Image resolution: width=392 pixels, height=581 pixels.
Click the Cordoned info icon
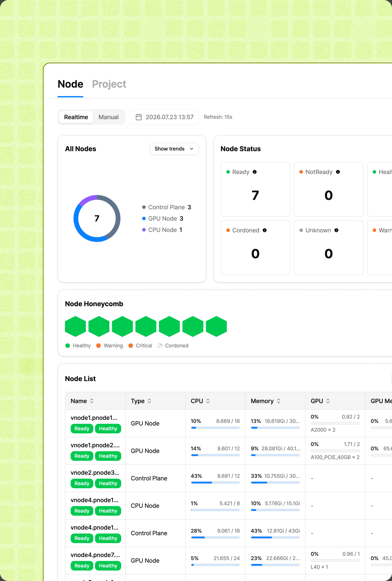click(264, 230)
